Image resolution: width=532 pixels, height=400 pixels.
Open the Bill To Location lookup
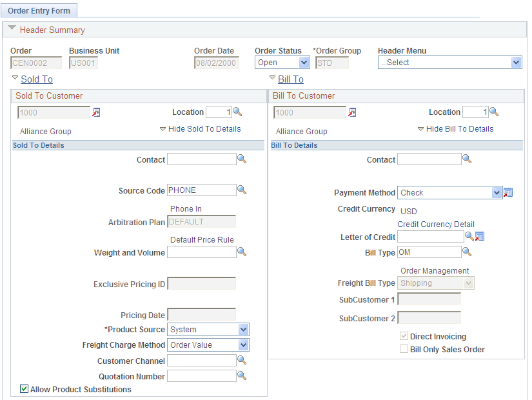pos(494,112)
